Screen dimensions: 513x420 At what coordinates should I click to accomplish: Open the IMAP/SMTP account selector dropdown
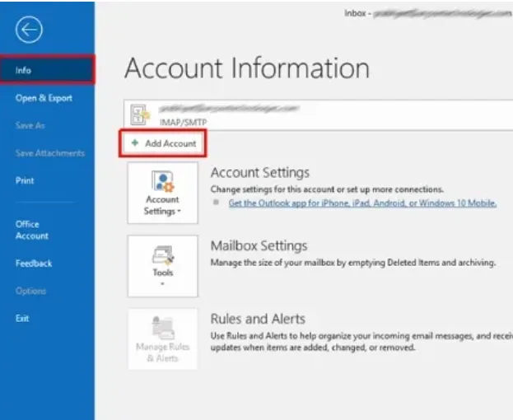(x=318, y=115)
